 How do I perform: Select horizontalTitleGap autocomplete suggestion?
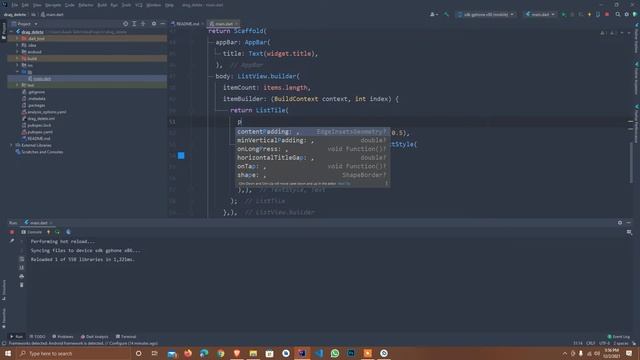312,158
